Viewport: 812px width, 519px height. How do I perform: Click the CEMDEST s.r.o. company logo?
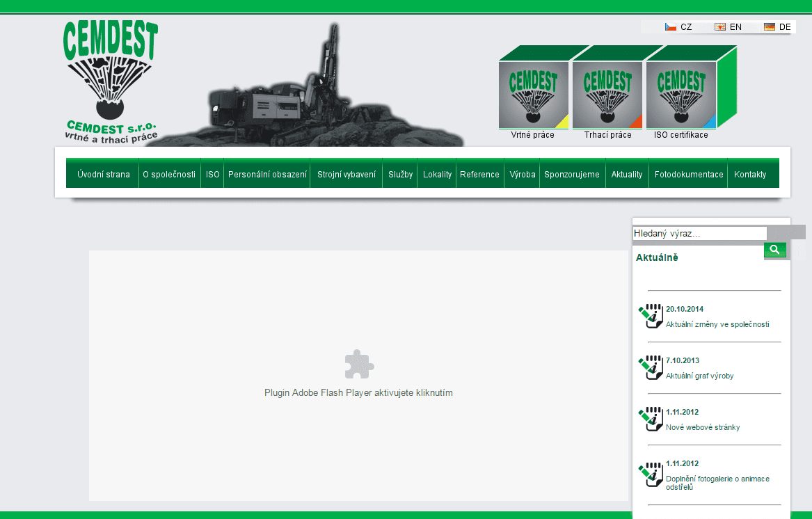(x=111, y=82)
